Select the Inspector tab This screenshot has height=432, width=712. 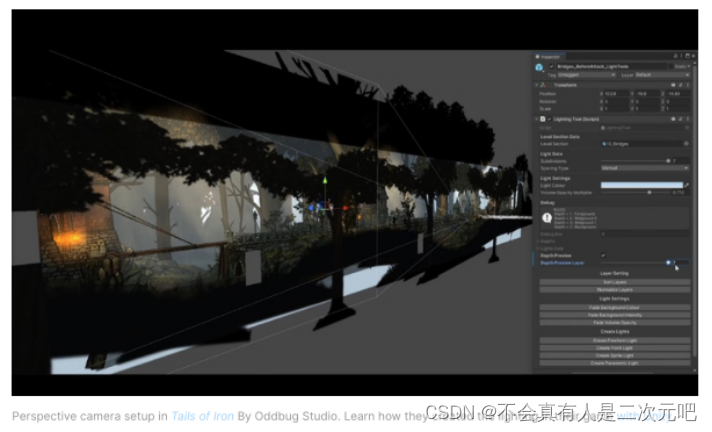[548, 57]
